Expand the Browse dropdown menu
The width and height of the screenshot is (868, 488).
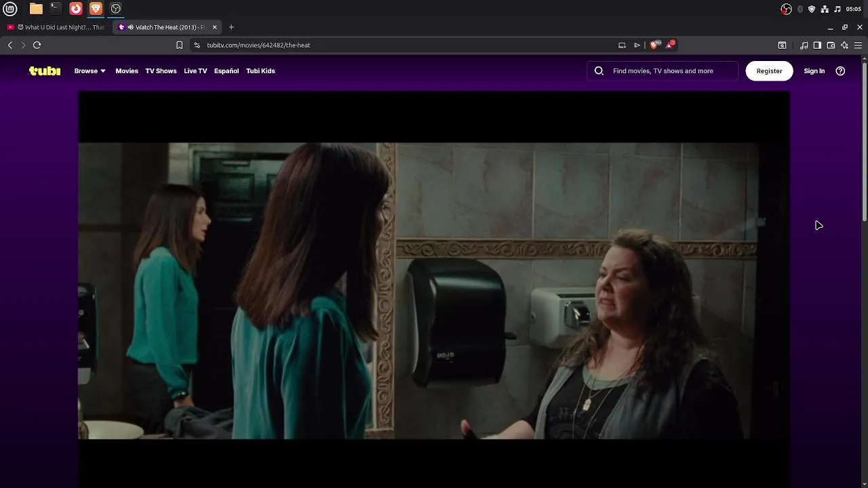90,70
